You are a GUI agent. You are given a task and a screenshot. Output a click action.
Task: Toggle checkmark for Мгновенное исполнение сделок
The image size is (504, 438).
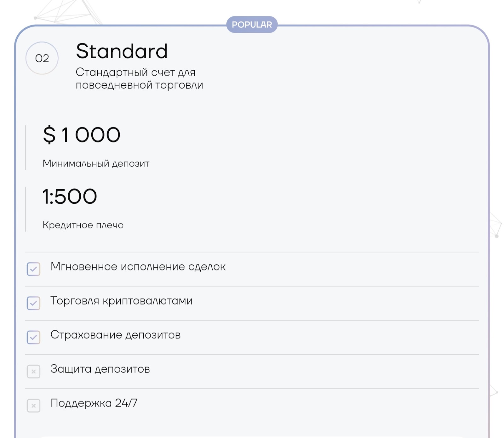33,269
